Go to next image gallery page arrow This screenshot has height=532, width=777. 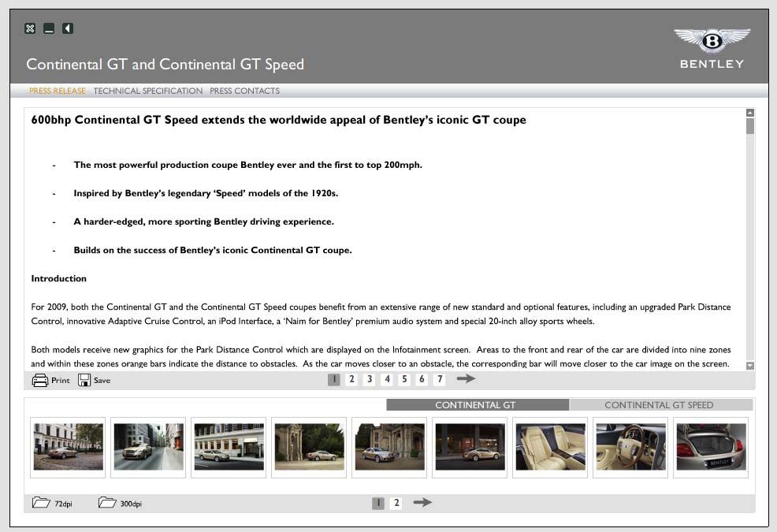tap(422, 502)
